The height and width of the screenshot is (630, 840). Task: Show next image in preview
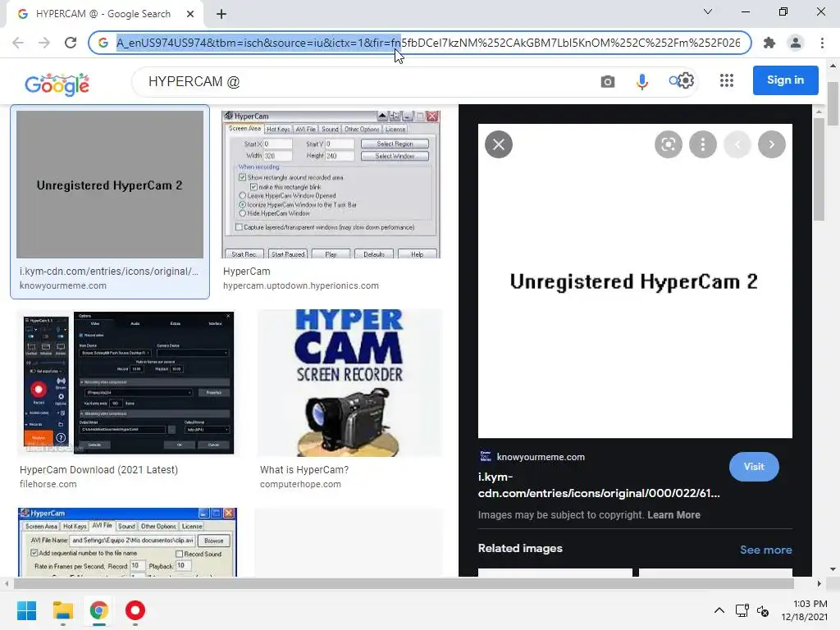[772, 144]
